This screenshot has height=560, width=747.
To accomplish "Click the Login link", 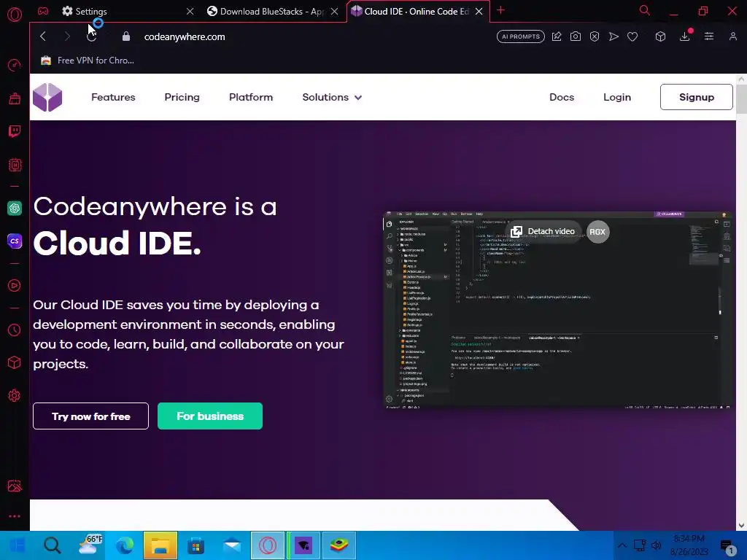I will point(617,97).
